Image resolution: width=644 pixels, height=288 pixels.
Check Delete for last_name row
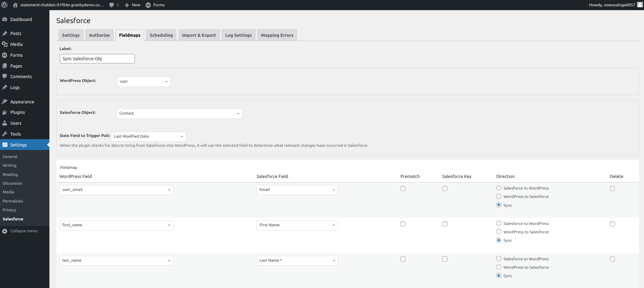coord(612,259)
